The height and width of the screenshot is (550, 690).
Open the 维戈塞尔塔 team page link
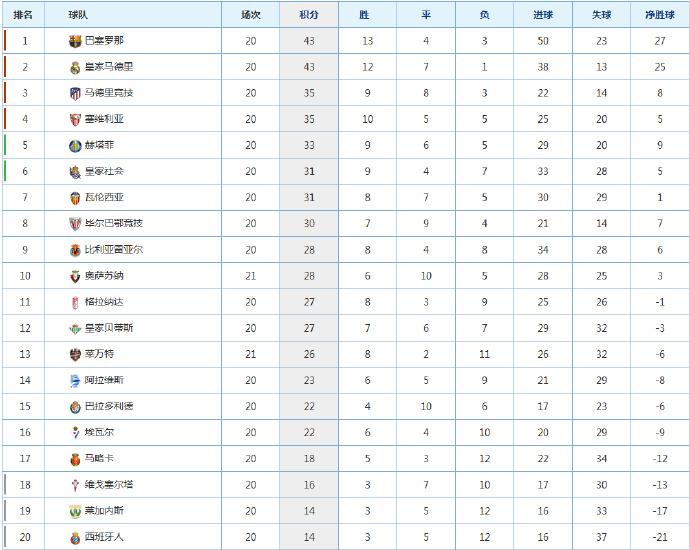pyautogui.click(x=108, y=485)
